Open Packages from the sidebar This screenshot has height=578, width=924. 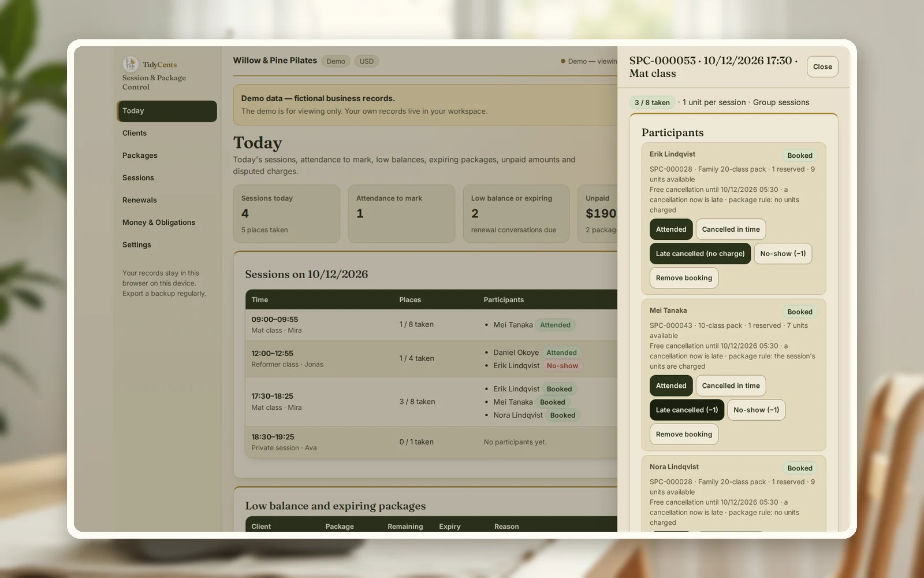coord(167,155)
